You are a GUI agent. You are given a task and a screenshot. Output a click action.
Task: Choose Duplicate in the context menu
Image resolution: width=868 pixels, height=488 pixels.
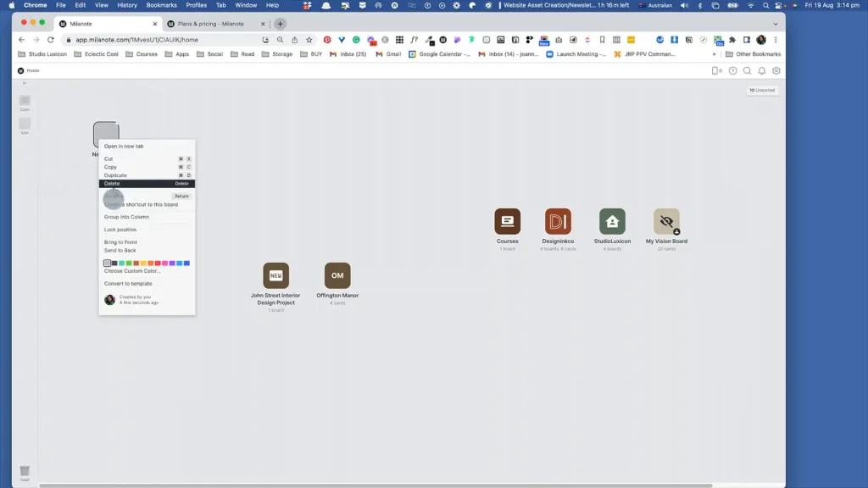(147, 175)
